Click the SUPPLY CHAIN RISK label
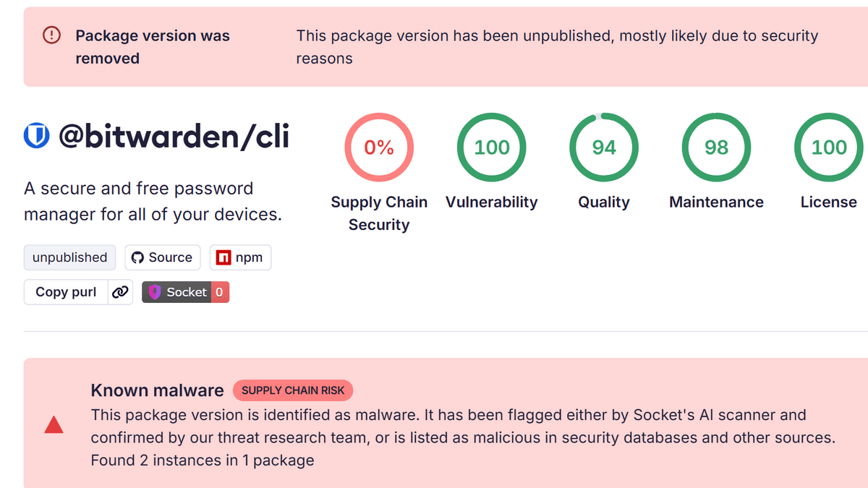Screen dimensions: 868x488 293,390
